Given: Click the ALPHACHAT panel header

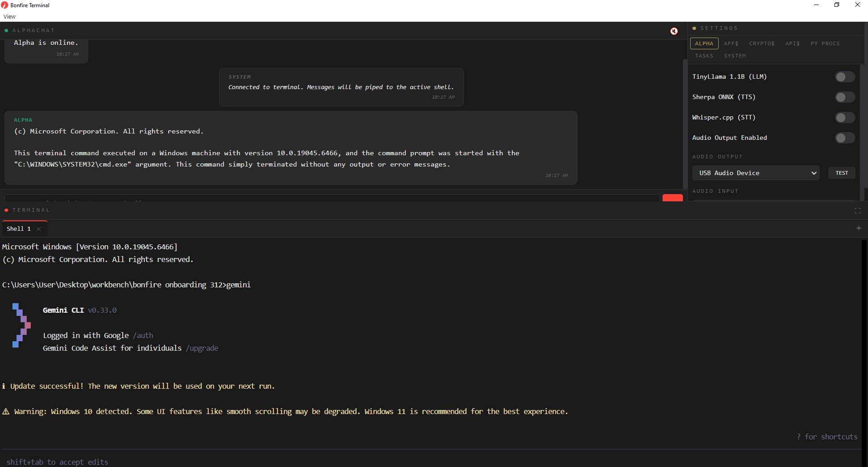Looking at the screenshot, I should point(33,30).
